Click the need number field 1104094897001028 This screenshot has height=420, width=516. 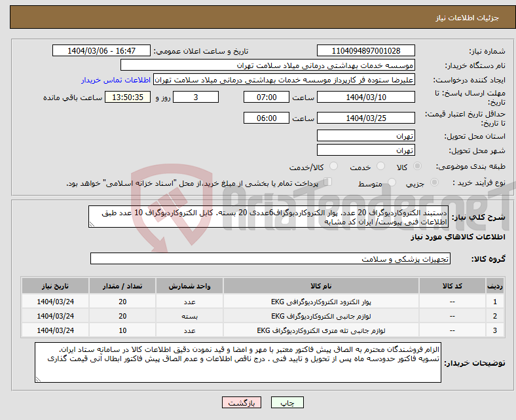(x=366, y=50)
